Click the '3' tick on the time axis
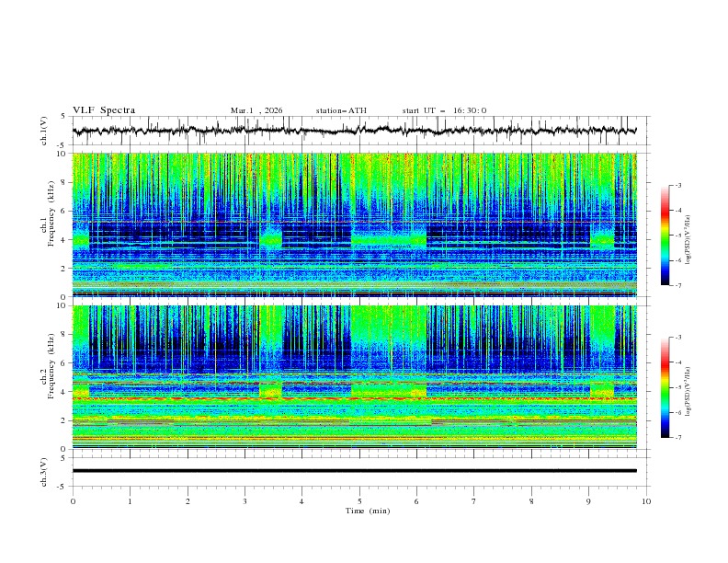The image size is (728, 563). coord(245,501)
